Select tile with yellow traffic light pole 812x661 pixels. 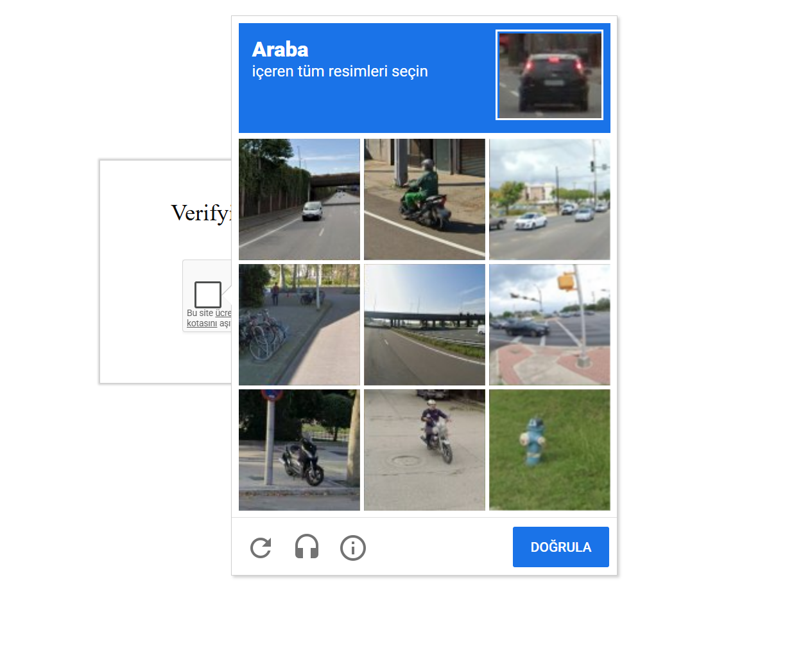point(549,324)
